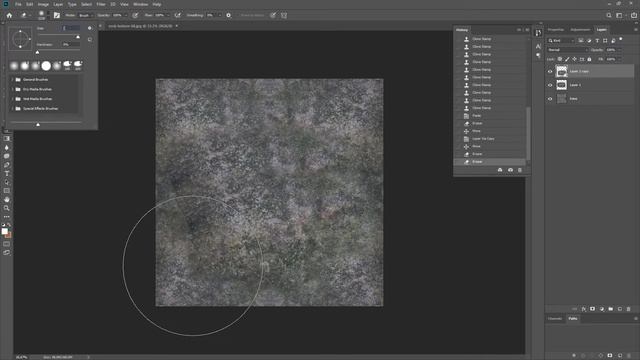
Task: Open the Edit menu
Action: point(30,4)
